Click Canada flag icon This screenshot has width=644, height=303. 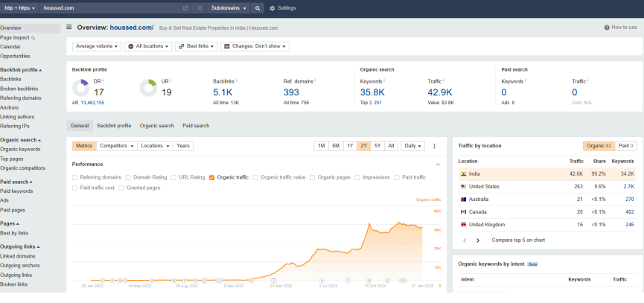point(463,212)
